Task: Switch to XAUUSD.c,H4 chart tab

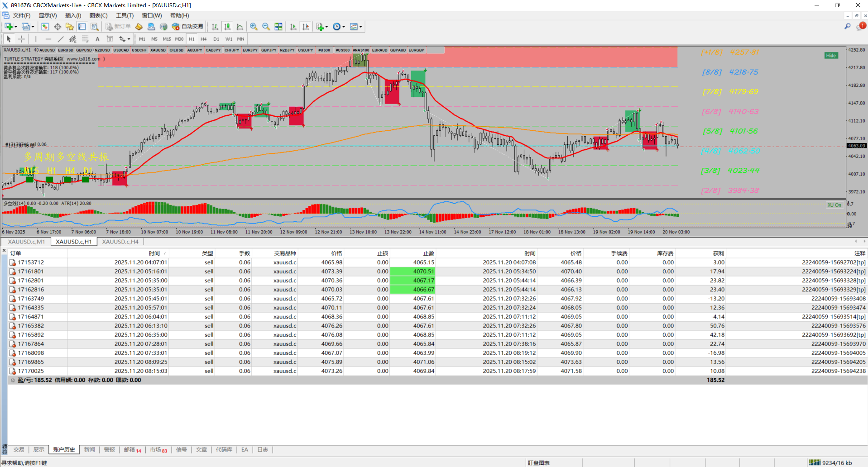Action: tap(120, 242)
